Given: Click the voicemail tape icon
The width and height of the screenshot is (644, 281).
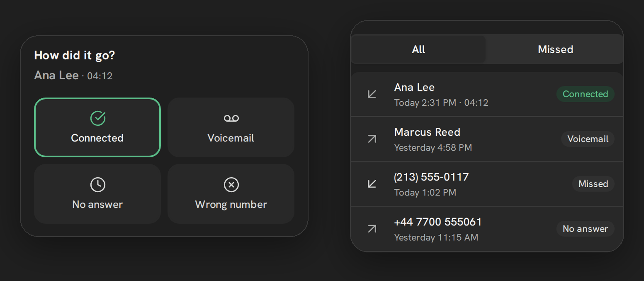Looking at the screenshot, I should pyautogui.click(x=231, y=118).
